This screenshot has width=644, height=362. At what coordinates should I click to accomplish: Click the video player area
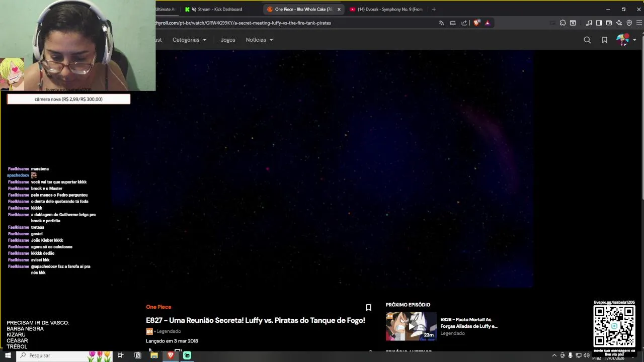[x=322, y=168]
